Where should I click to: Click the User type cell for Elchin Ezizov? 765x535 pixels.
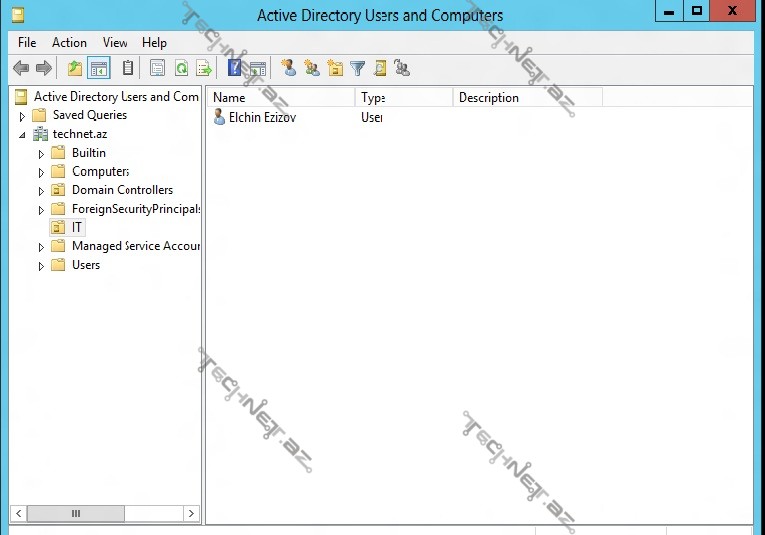(x=372, y=117)
